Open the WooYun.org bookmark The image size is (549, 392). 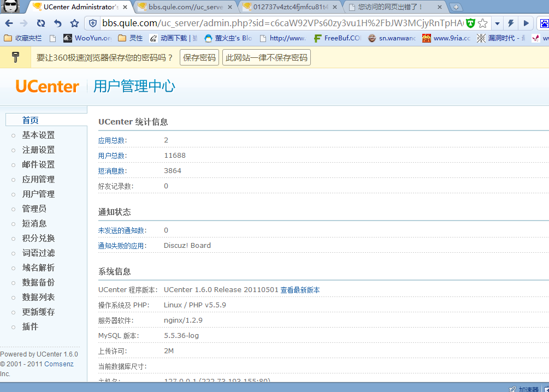tap(87, 38)
